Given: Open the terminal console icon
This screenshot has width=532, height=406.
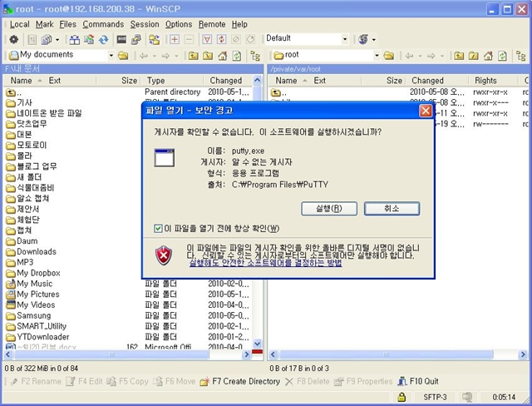Looking at the screenshot, I should pos(121,39).
